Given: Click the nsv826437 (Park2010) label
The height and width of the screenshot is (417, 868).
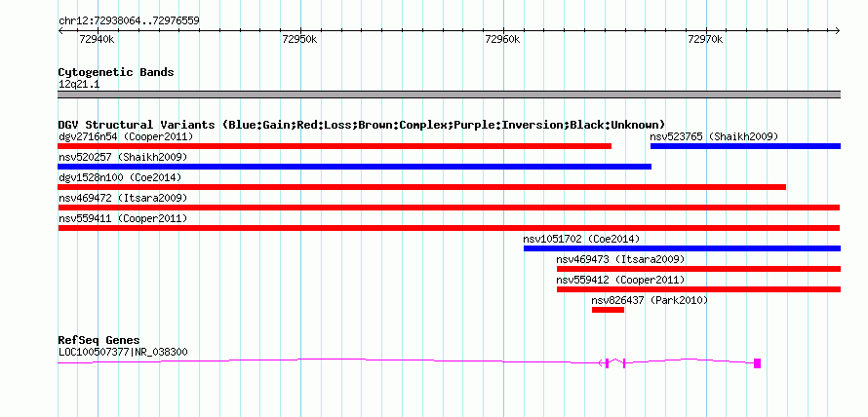Looking at the screenshot, I should 650,300.
